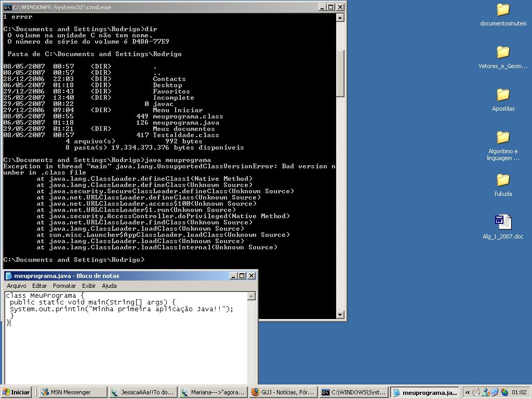Click the taskbar clock showing 01:02
The height and width of the screenshot is (399, 532).
[519, 392]
